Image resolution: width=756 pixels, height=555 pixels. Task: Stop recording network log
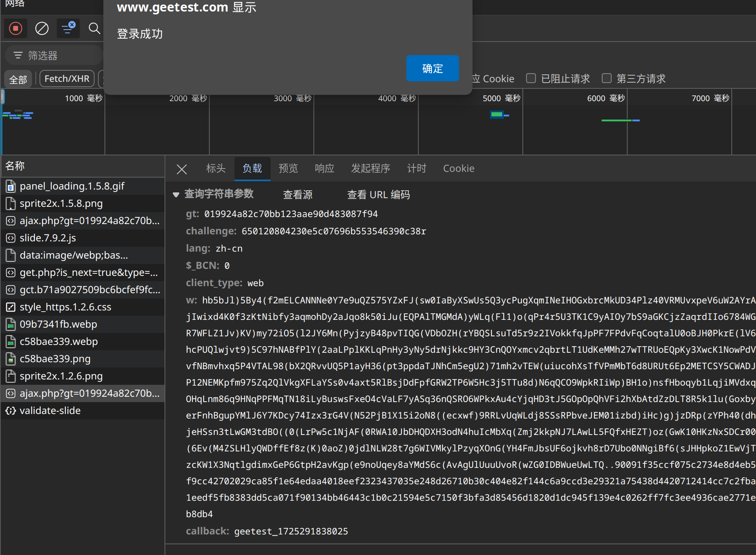pyautogui.click(x=16, y=29)
